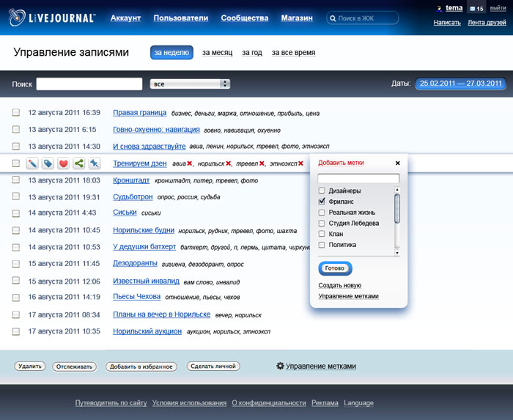The width and height of the screenshot is (513, 420).
Task: Click the Добавить метки heading link
Action: tap(341, 163)
